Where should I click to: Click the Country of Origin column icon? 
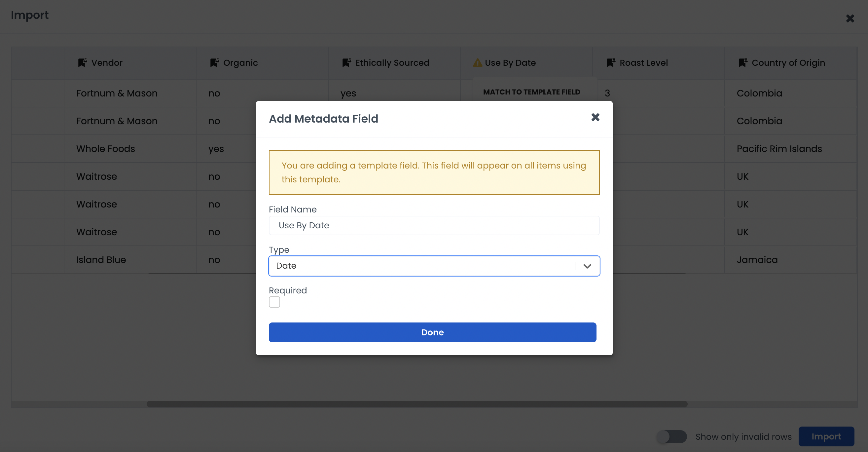point(742,63)
